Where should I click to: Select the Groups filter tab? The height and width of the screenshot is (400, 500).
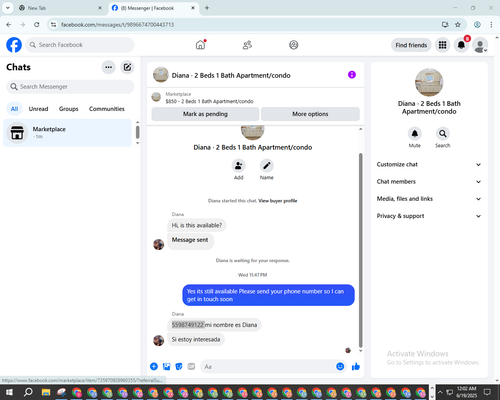(68, 109)
